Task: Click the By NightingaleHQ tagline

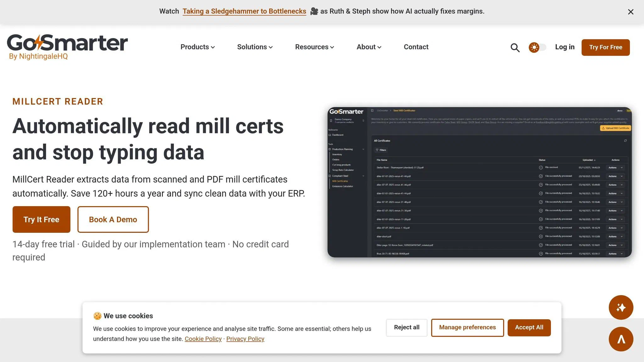Action: pyautogui.click(x=38, y=56)
